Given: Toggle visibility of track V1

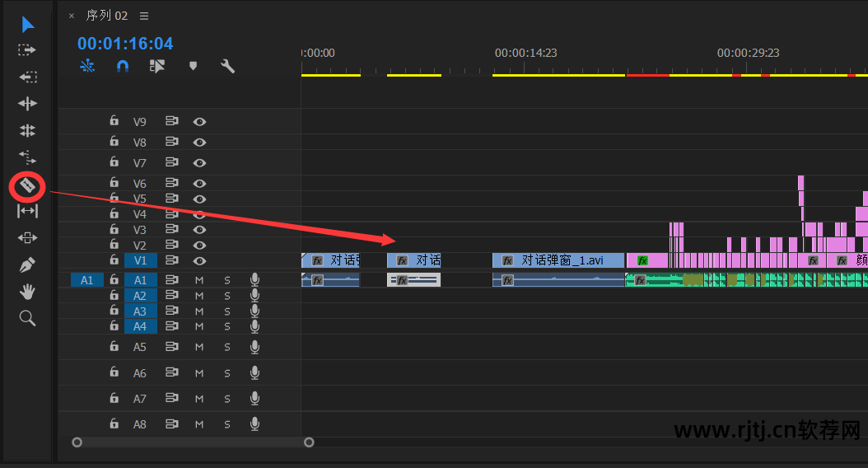Looking at the screenshot, I should (x=199, y=261).
